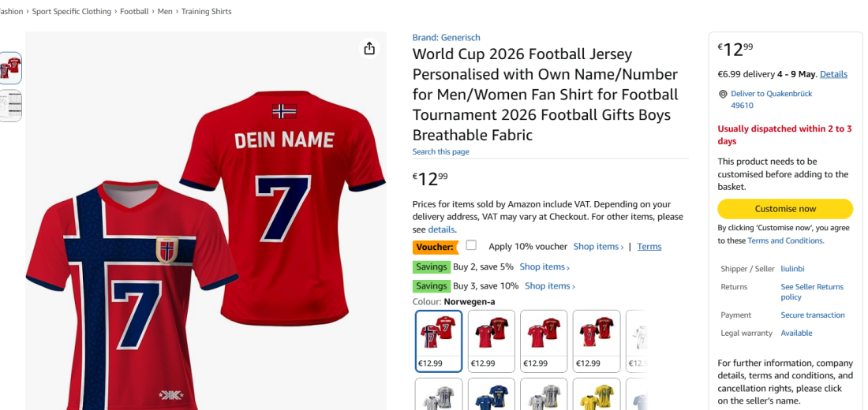Open Sport Specific Clothing breadcrumb
This screenshot has width=868, height=410.
click(x=72, y=12)
